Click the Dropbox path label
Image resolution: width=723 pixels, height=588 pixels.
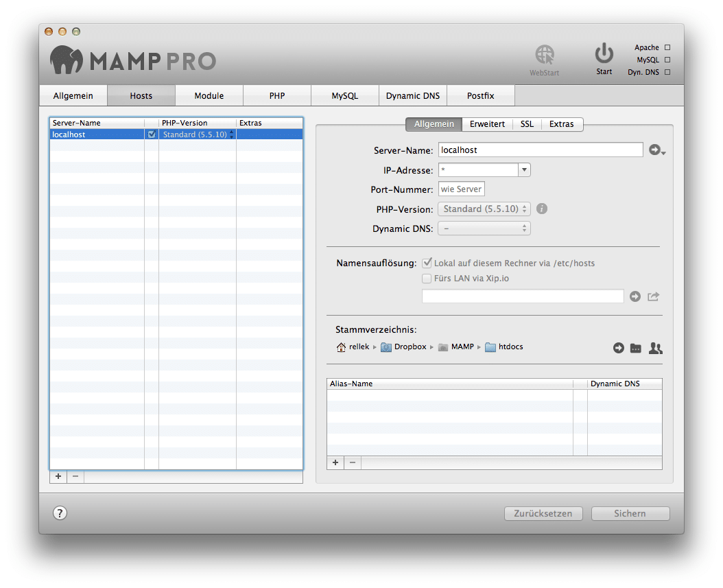click(x=410, y=346)
